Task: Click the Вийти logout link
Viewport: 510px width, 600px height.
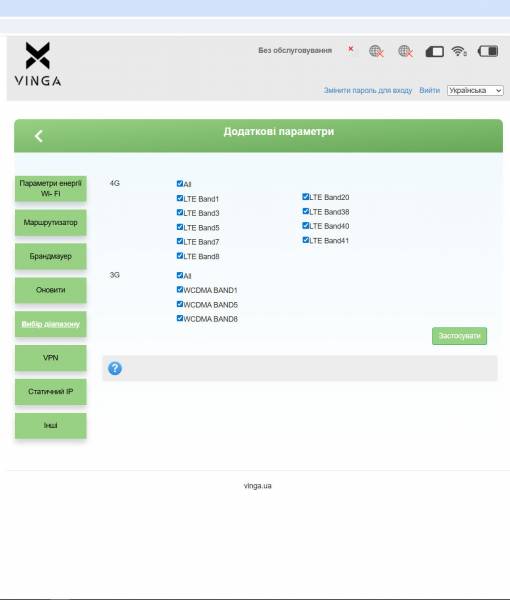Action: (x=429, y=90)
